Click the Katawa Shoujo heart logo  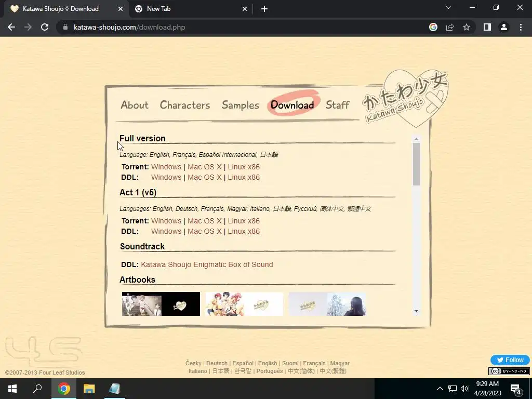406,98
